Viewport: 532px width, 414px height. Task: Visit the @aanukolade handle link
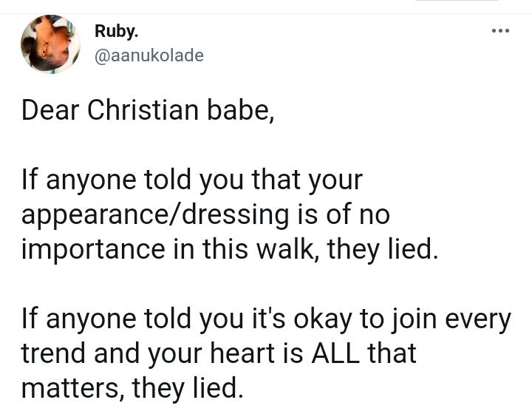coord(149,56)
